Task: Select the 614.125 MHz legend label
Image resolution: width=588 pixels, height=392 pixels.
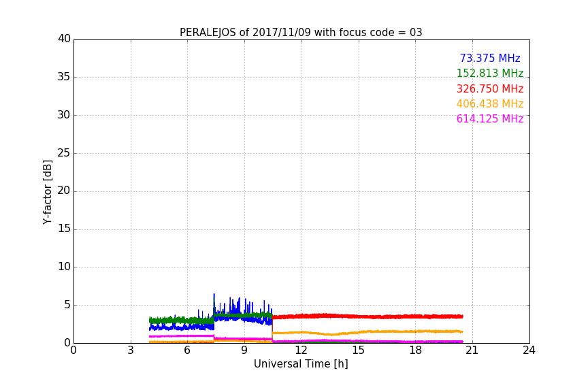Action: (490, 119)
